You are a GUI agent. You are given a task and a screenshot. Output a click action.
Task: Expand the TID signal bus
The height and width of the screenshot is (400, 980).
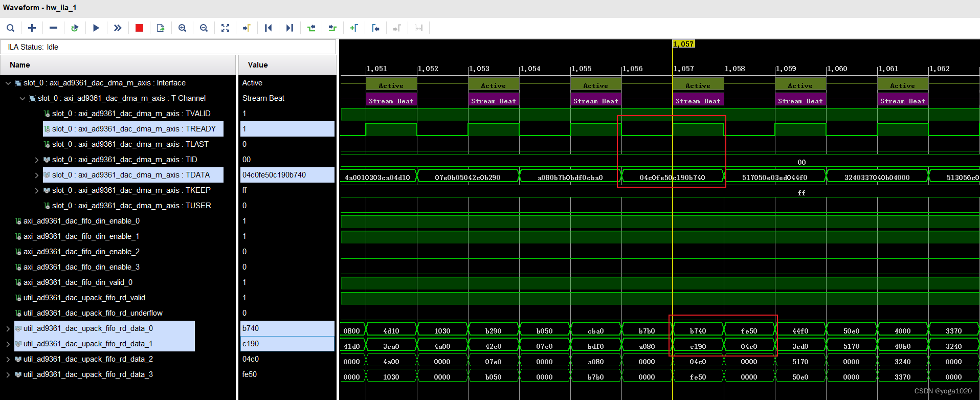pyautogui.click(x=37, y=160)
